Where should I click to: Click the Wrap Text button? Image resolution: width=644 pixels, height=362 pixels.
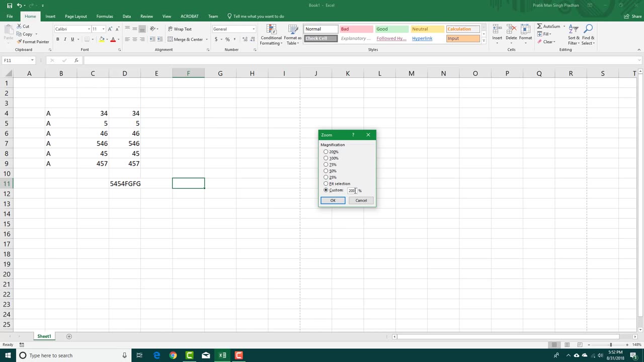pyautogui.click(x=180, y=29)
